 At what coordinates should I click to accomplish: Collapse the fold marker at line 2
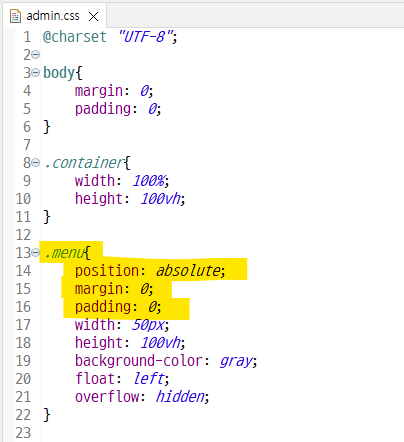(x=36, y=55)
